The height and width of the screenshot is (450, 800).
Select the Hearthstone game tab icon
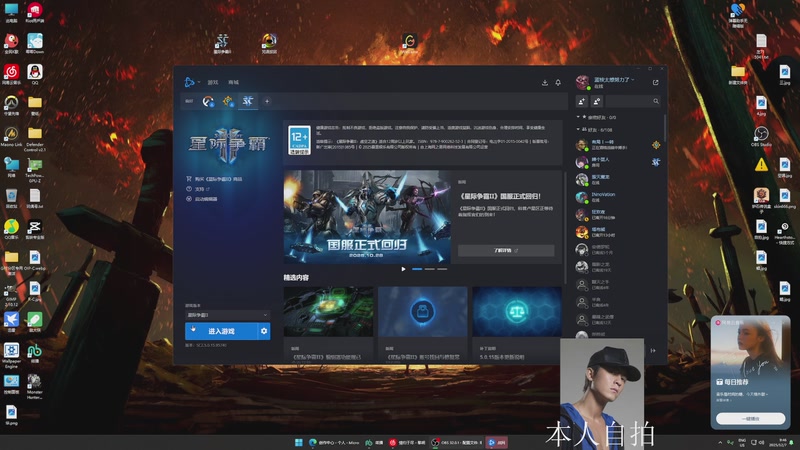point(228,101)
